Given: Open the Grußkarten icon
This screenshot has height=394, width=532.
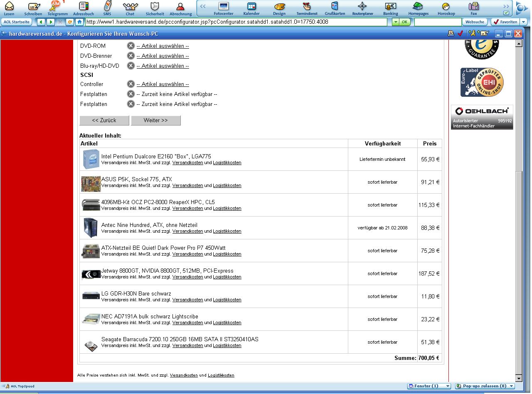Looking at the screenshot, I should [335, 8].
